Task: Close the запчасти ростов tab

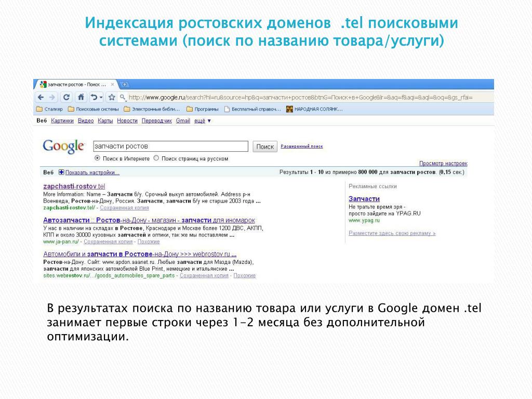Action: pyautogui.click(x=113, y=85)
